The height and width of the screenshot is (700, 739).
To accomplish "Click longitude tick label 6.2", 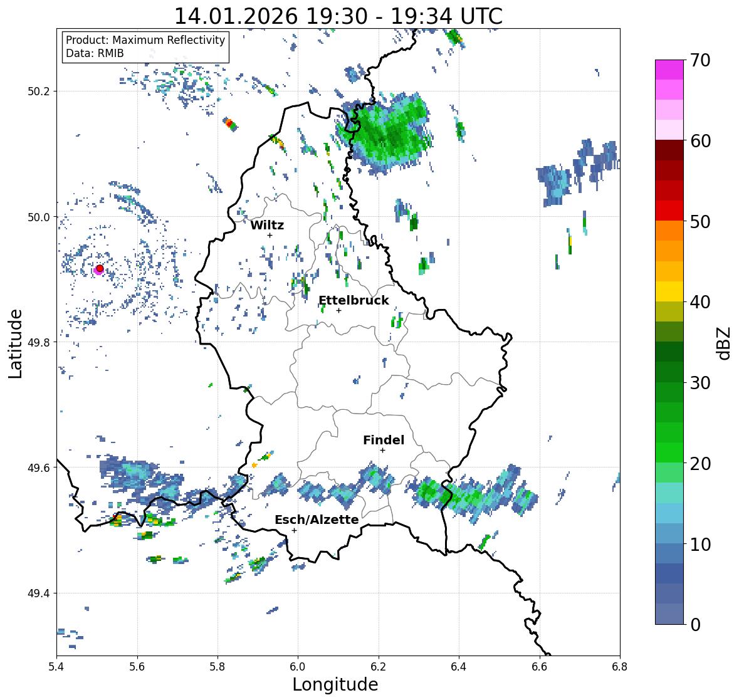I will [379, 667].
